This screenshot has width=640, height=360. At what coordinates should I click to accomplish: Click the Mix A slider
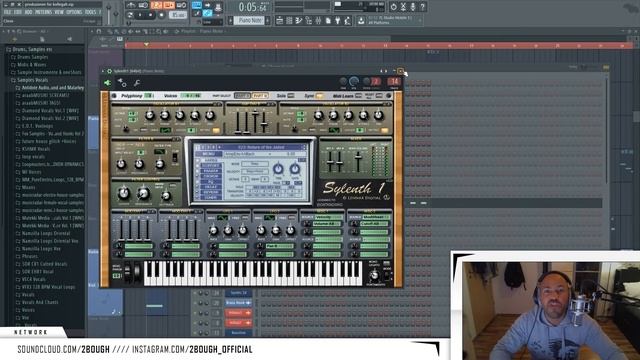(330, 162)
